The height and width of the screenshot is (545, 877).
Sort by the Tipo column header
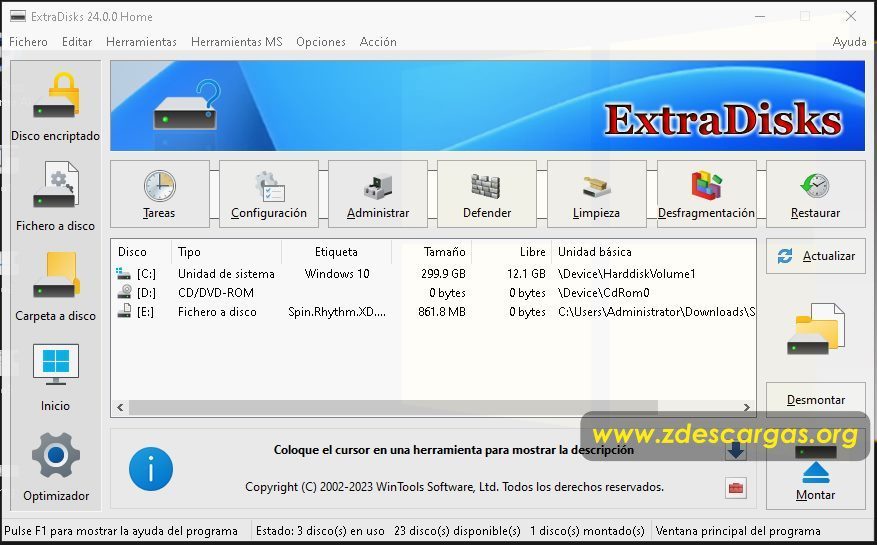coord(227,252)
